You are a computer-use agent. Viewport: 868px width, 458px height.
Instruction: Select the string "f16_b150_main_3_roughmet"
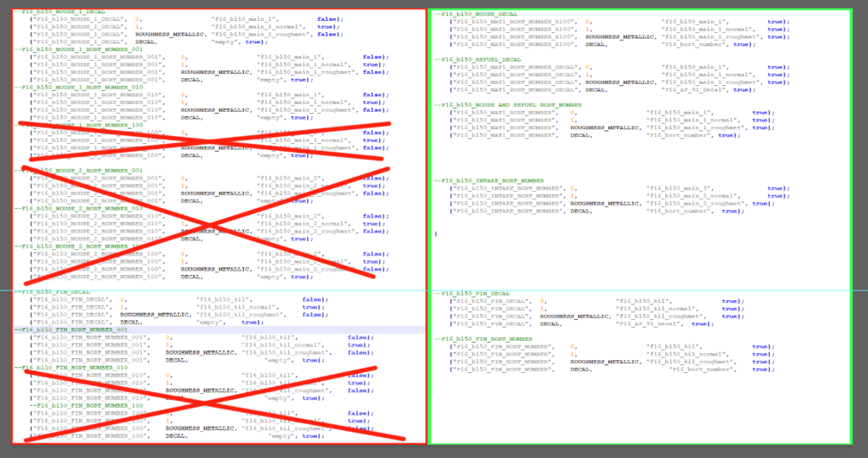pos(694,204)
